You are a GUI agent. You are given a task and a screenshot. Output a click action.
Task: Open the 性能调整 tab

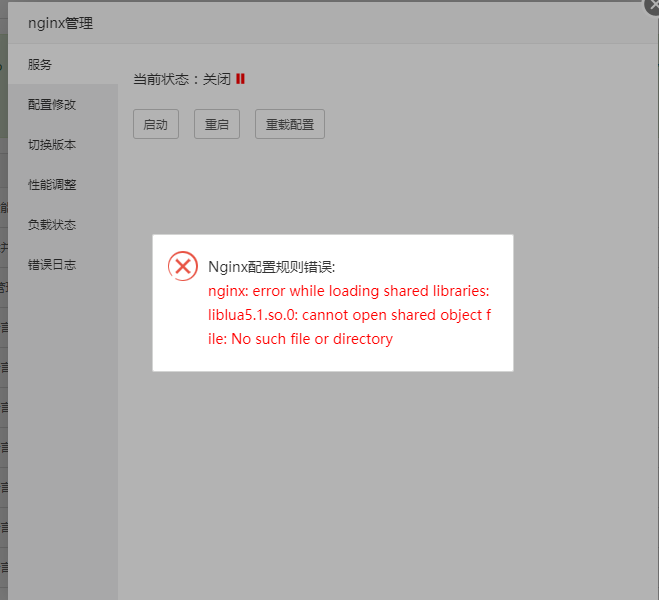click(63, 184)
